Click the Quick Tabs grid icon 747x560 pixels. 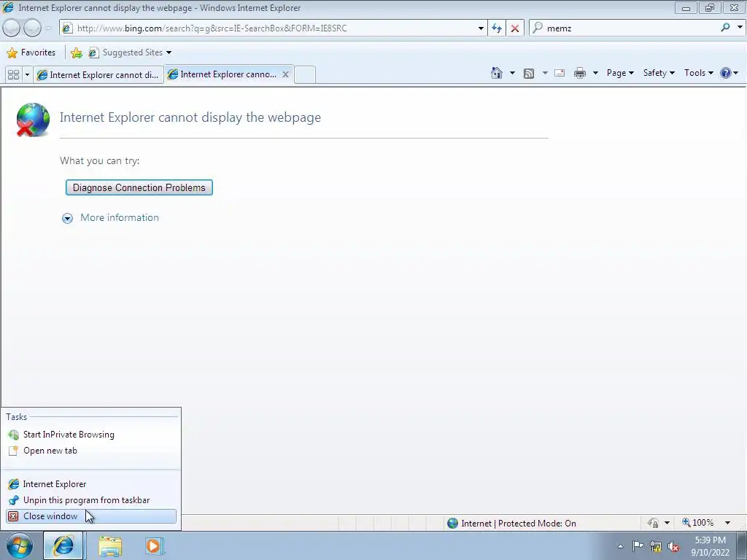click(x=13, y=75)
